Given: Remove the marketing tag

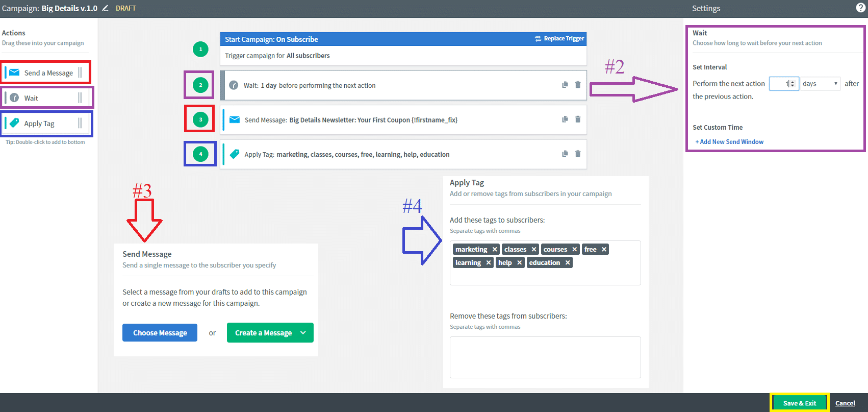Looking at the screenshot, I should [x=495, y=250].
